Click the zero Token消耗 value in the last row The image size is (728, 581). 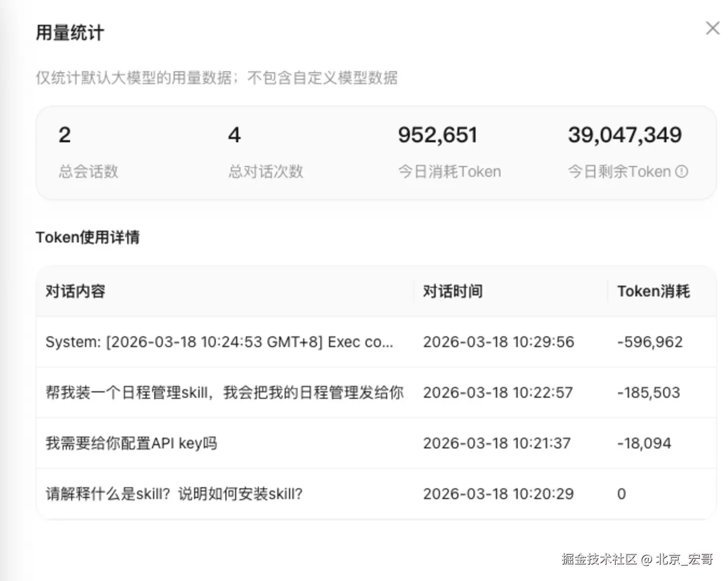(x=621, y=494)
